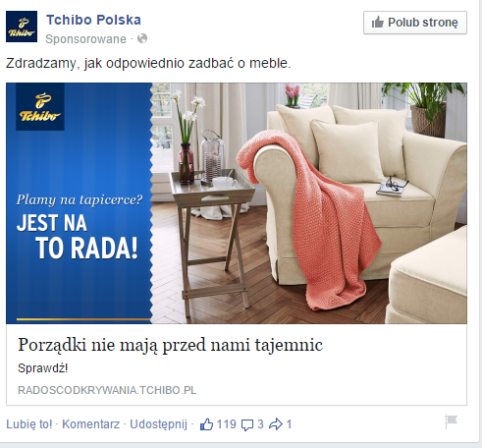Click the Sprawdź! description text
Screen dimensions: 482x448
(x=43, y=368)
